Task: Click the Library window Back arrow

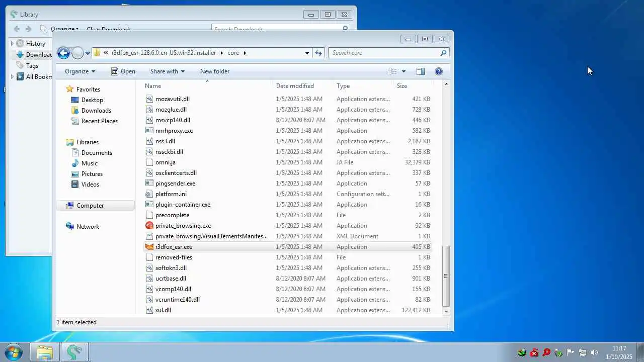Action: point(17,29)
